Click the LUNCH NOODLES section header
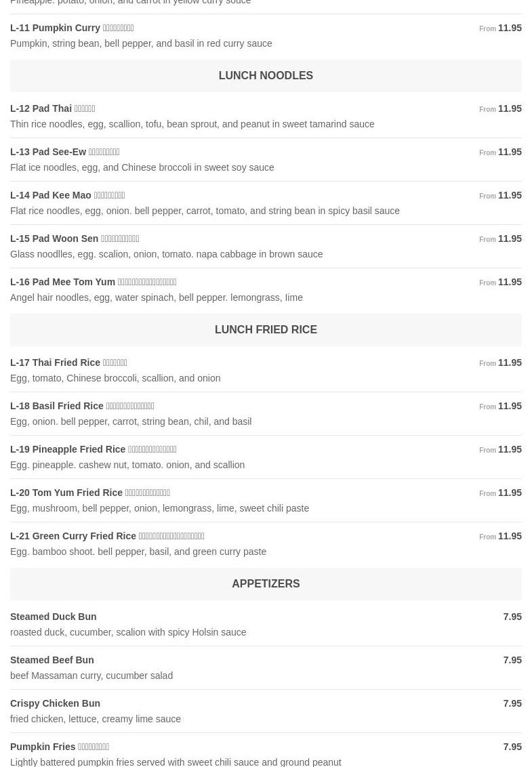532x767 pixels. [266, 76]
